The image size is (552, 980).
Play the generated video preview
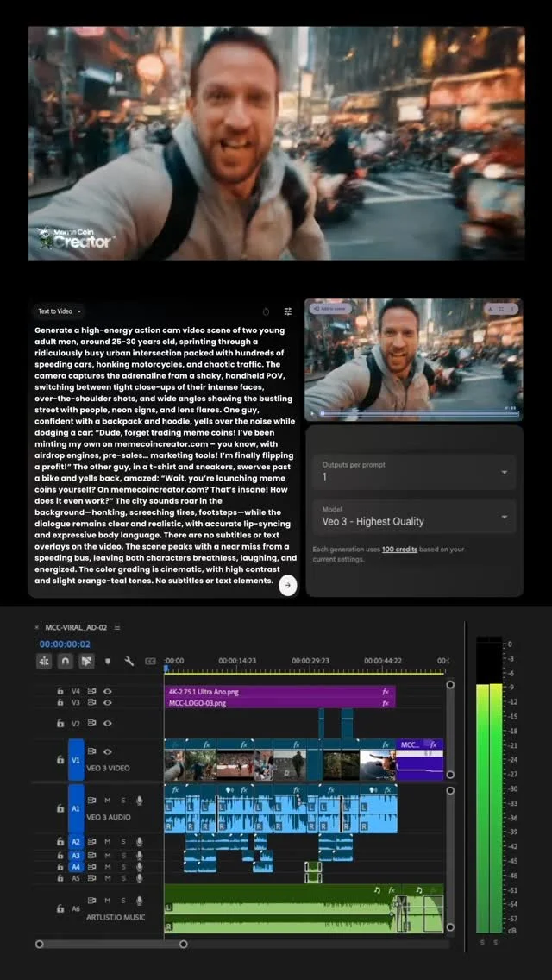point(312,413)
